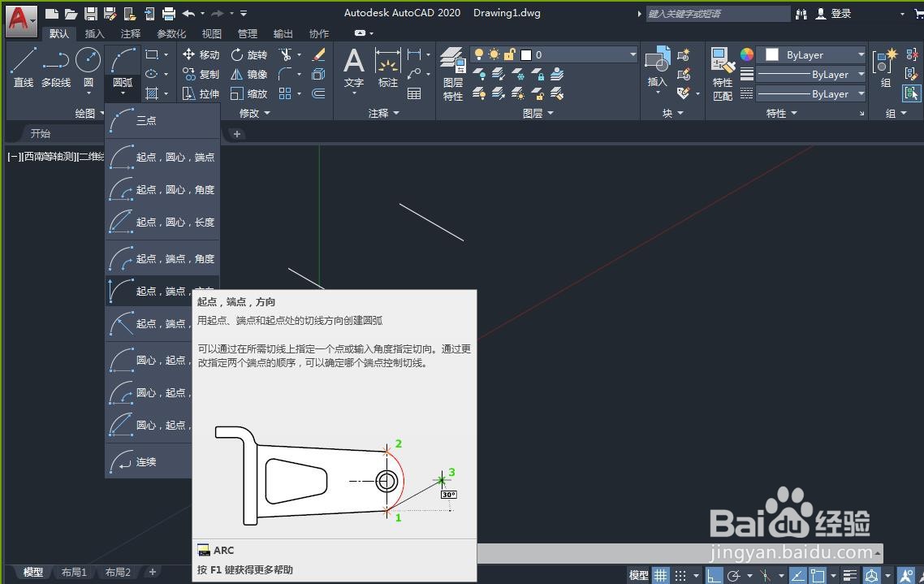The image size is (924, 584).
Task: Expand the Properties (特性) panel
Action: coord(781,113)
